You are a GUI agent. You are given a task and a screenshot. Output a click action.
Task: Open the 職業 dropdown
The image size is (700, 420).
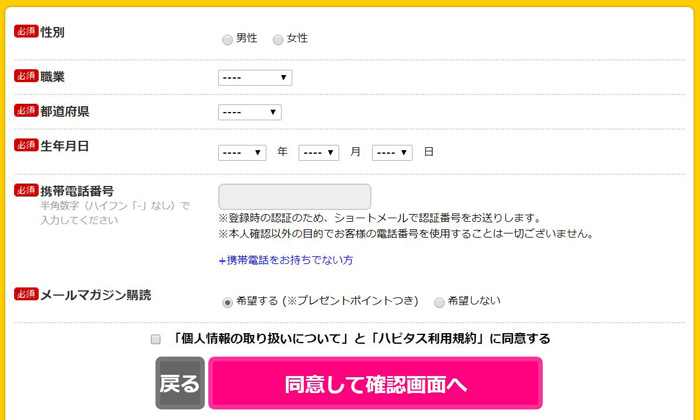click(x=255, y=78)
